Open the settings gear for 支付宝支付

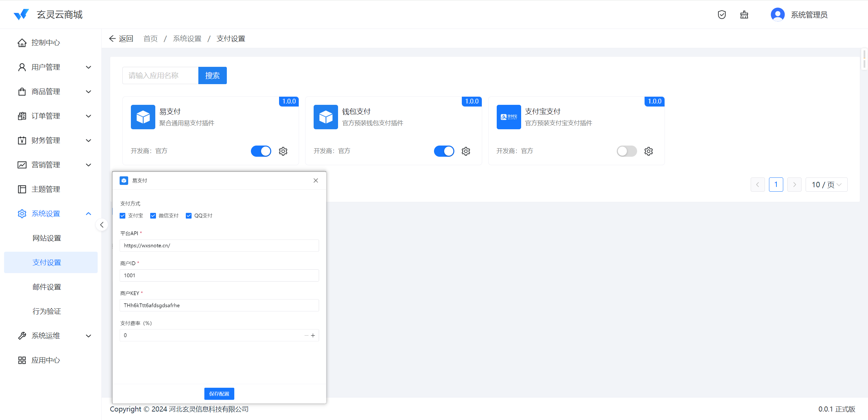point(649,151)
